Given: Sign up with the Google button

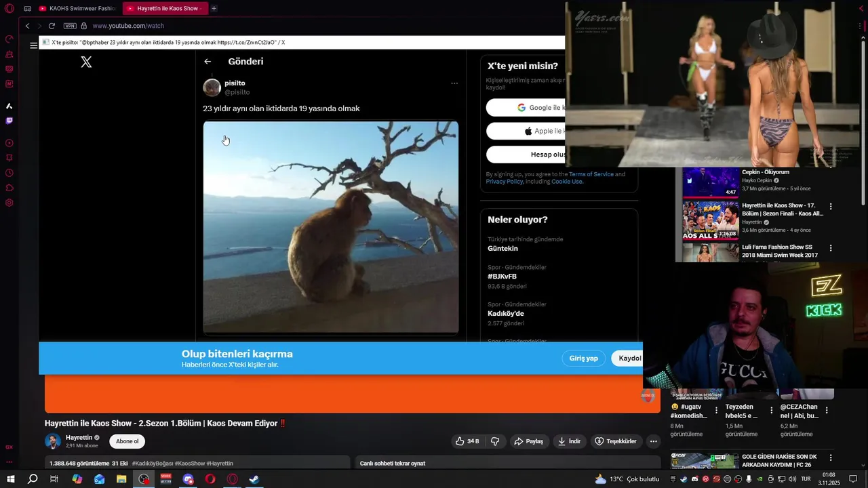Looking at the screenshot, I should click(x=526, y=107).
